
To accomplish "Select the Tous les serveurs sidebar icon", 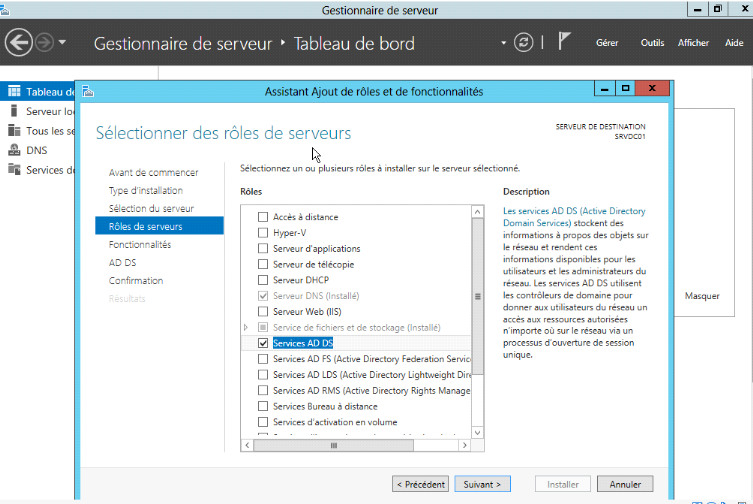I will point(14,131).
